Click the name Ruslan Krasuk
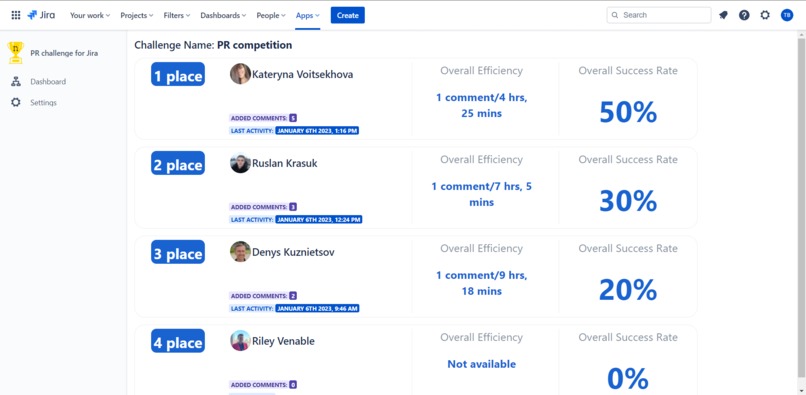Viewport: 806px width, 395px height. pos(285,164)
